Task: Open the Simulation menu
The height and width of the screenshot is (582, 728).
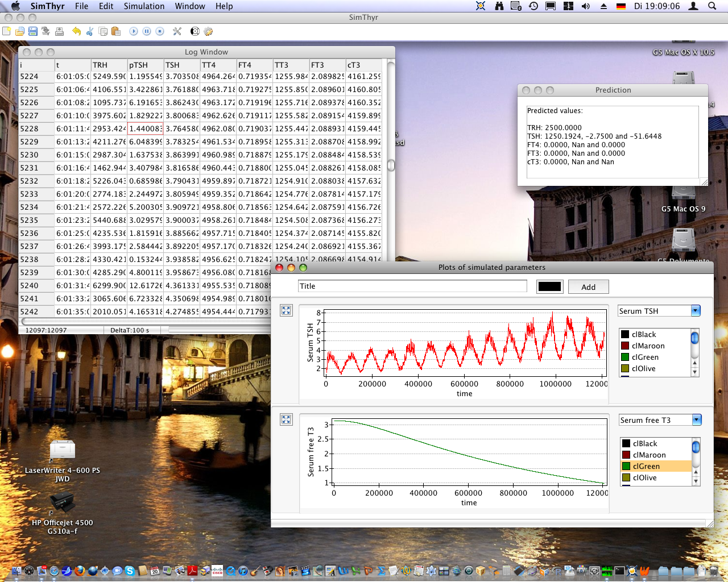Action: (144, 6)
